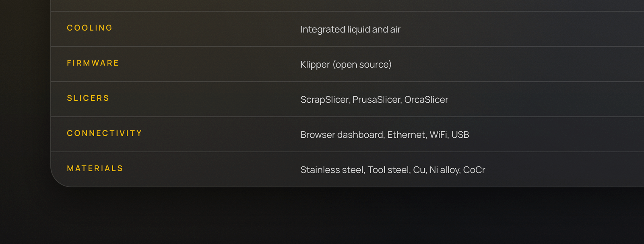Click OrcaSlicer in the slicers list
This screenshot has width=644, height=244.
[426, 99]
